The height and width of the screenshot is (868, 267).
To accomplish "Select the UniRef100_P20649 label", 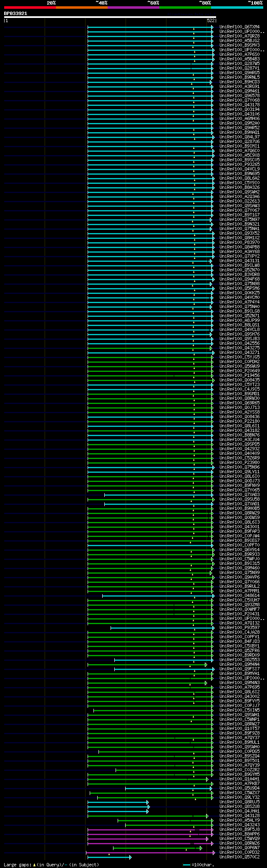I will [239, 371].
